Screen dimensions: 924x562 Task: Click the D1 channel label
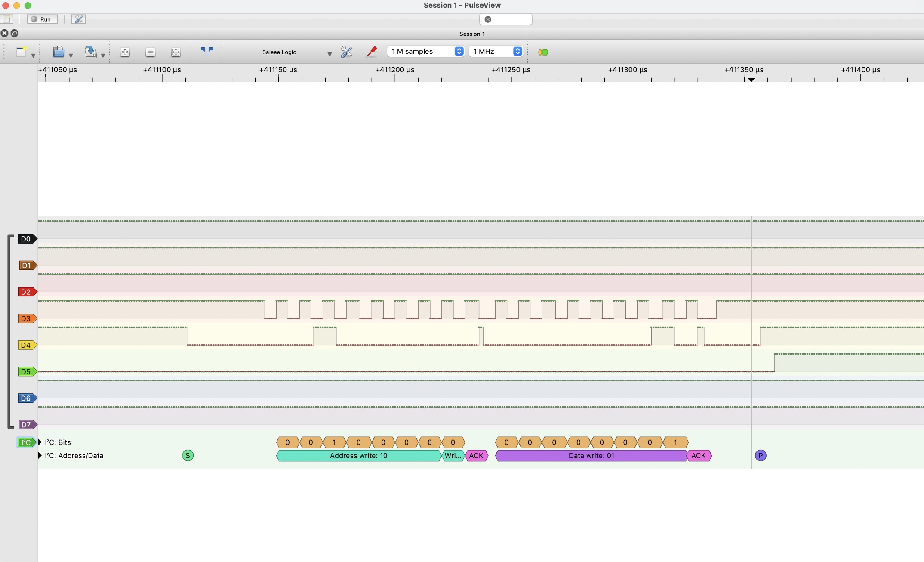(x=28, y=266)
